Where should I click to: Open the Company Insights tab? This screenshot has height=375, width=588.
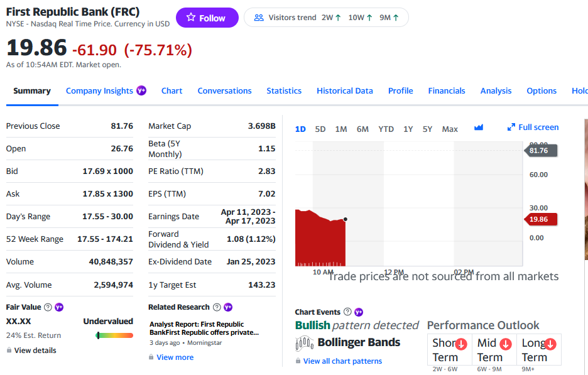[x=99, y=90]
